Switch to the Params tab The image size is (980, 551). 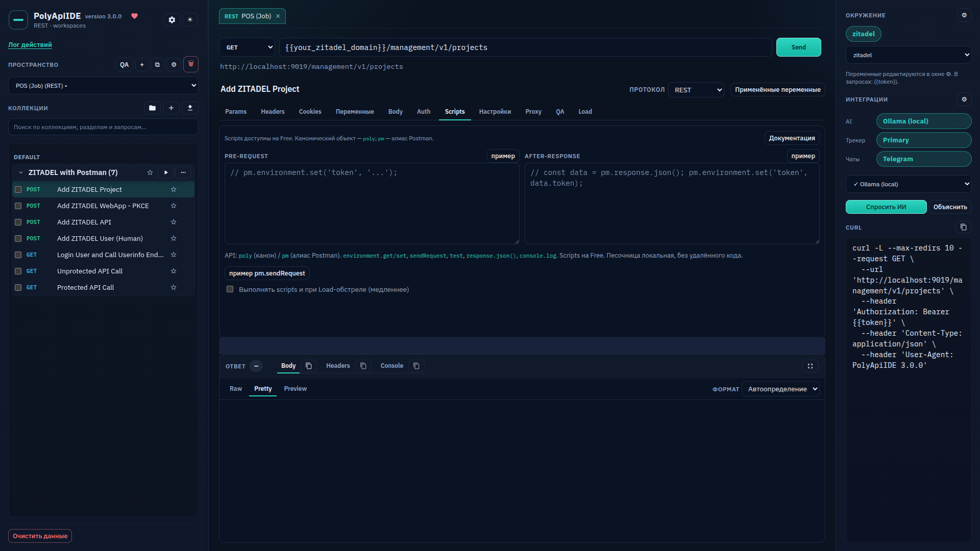236,112
